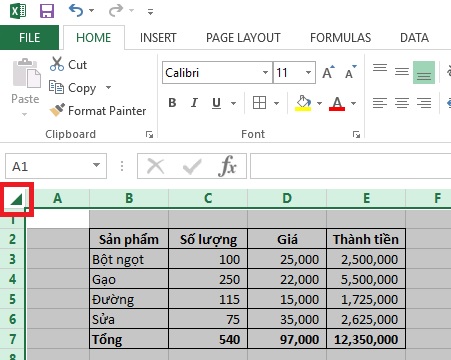Expand the Underline style dropdown arrow
This screenshot has width=451, height=360.
[x=233, y=103]
